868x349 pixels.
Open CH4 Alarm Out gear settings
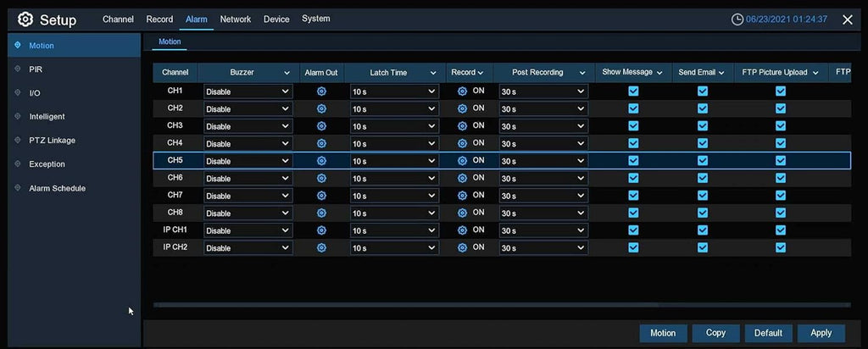[321, 143]
